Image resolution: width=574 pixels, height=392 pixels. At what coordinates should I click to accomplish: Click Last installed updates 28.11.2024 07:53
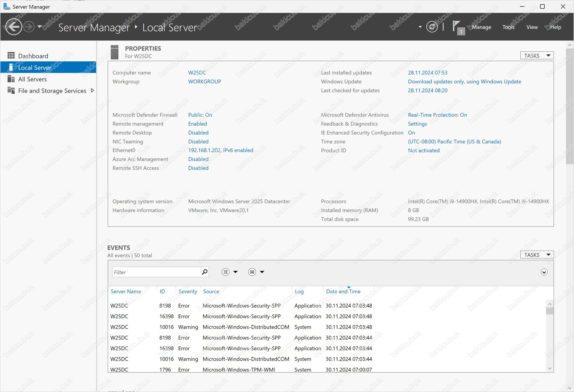[x=428, y=73]
